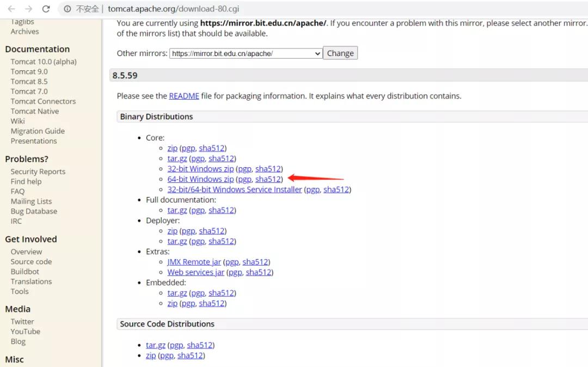Open Tomcat 7.0 documentation

point(29,91)
